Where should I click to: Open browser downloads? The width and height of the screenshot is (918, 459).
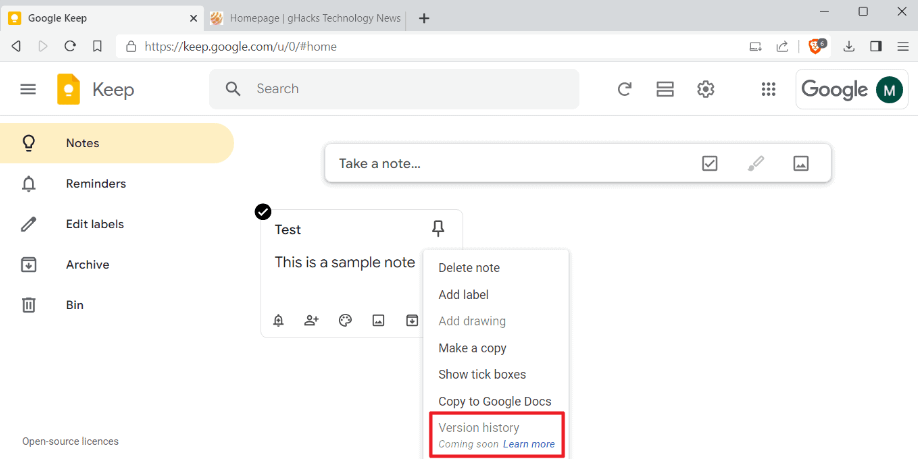[849, 46]
